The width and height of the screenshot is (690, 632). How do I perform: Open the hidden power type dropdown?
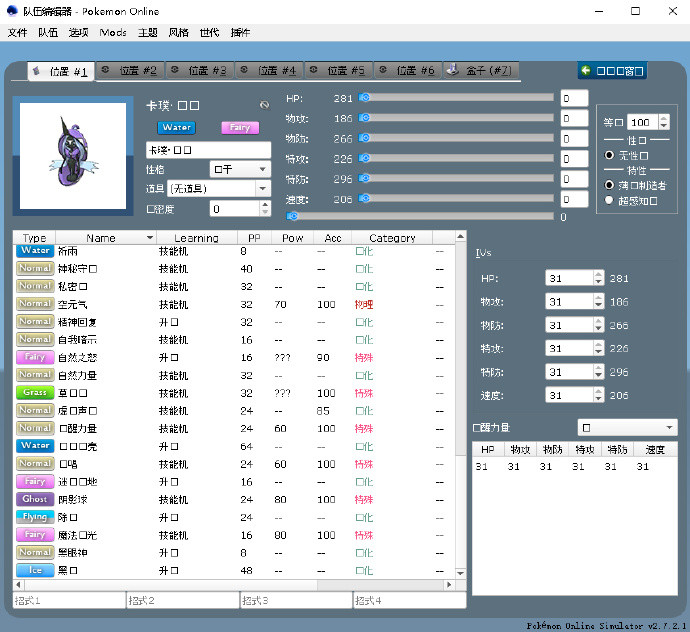pos(627,427)
